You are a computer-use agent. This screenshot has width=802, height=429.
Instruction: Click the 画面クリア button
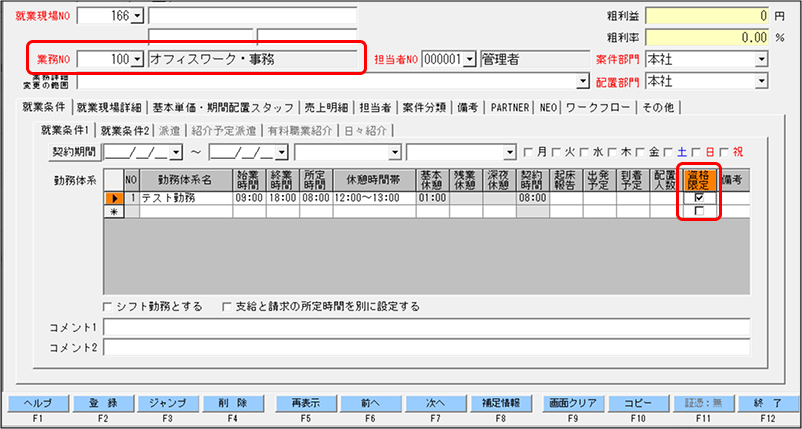[x=573, y=402]
